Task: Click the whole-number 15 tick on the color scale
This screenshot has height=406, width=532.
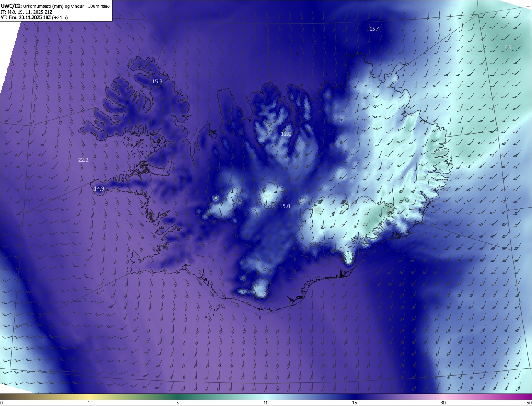Action: click(x=354, y=403)
